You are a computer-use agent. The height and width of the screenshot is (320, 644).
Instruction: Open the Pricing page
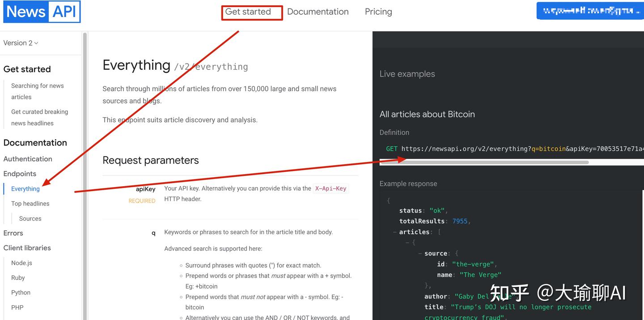378,12
